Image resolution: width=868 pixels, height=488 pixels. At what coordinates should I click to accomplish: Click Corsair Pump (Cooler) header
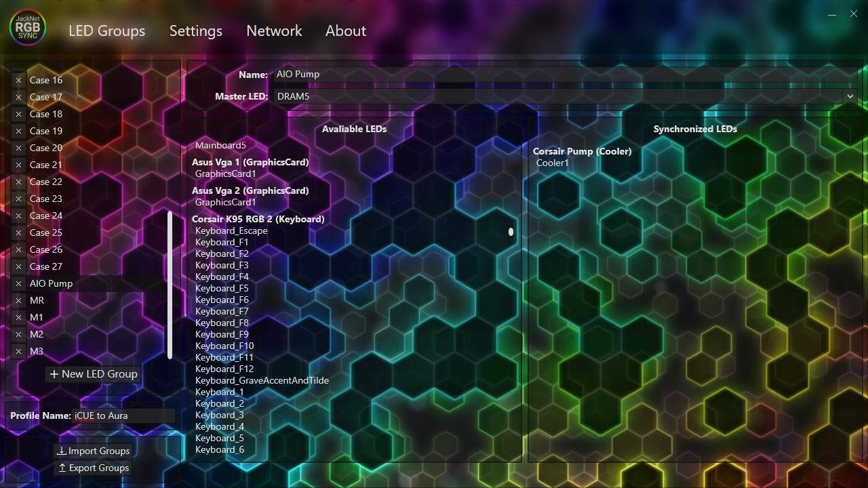pyautogui.click(x=582, y=151)
